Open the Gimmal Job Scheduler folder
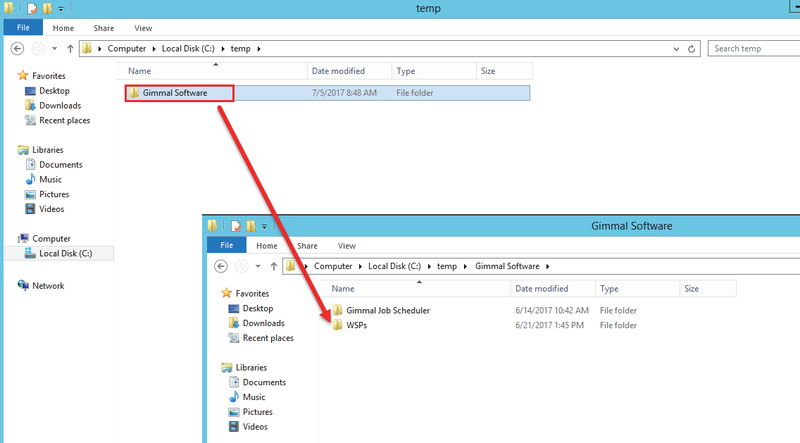 387,310
